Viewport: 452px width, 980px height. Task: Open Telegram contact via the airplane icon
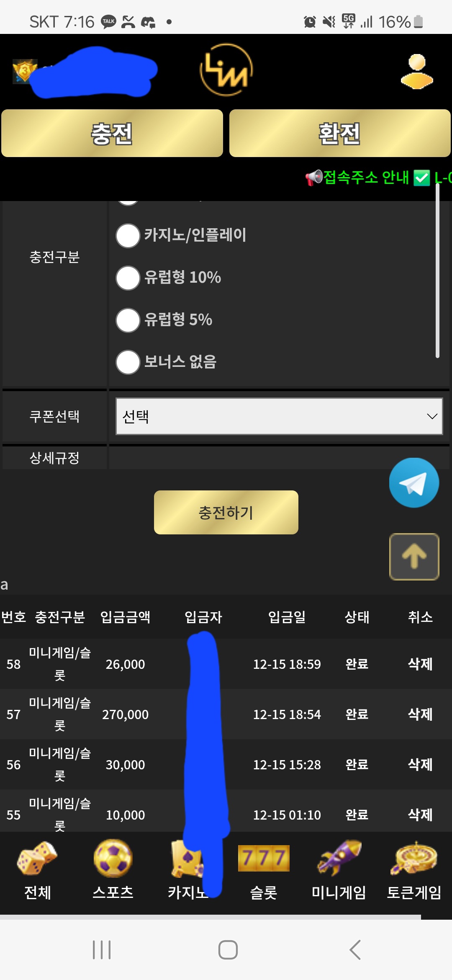(413, 482)
